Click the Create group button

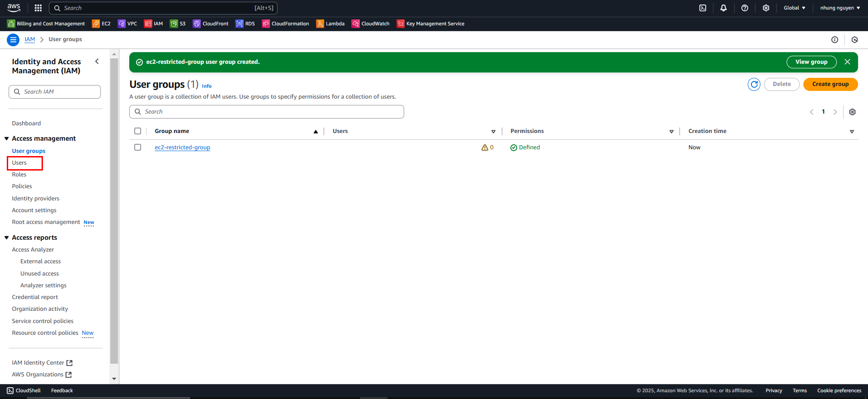pos(830,84)
